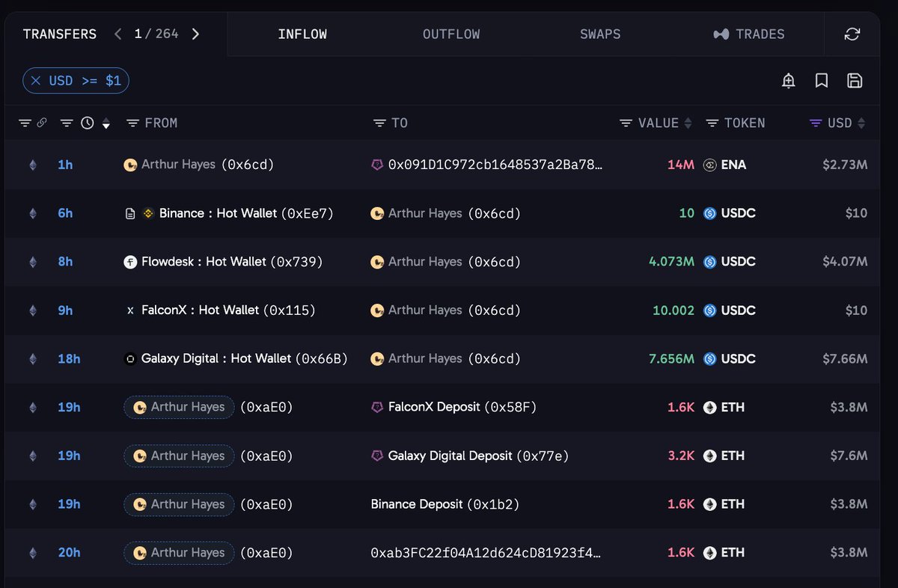The height and width of the screenshot is (588, 898).
Task: Click the bookmark icon above the table
Action: (822, 81)
